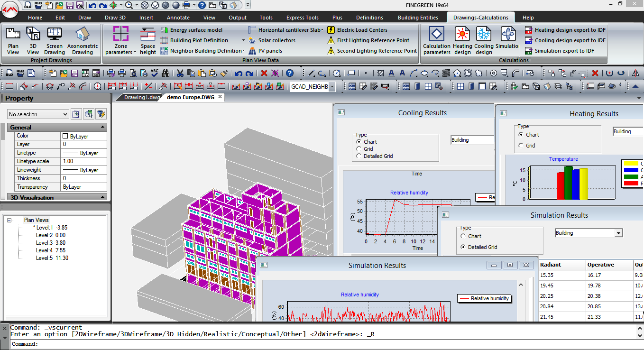Launch the Heating design calculation

[x=462, y=40]
